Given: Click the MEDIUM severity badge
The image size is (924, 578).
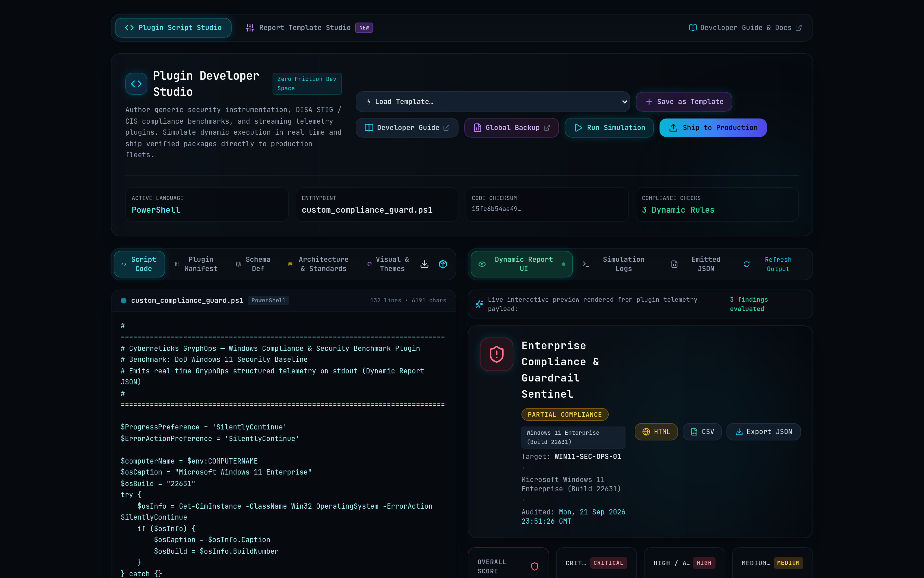Looking at the screenshot, I should 788,563.
